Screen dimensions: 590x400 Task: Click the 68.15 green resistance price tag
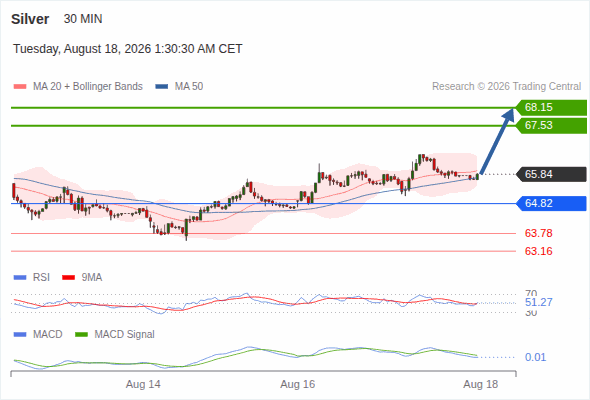pos(551,107)
